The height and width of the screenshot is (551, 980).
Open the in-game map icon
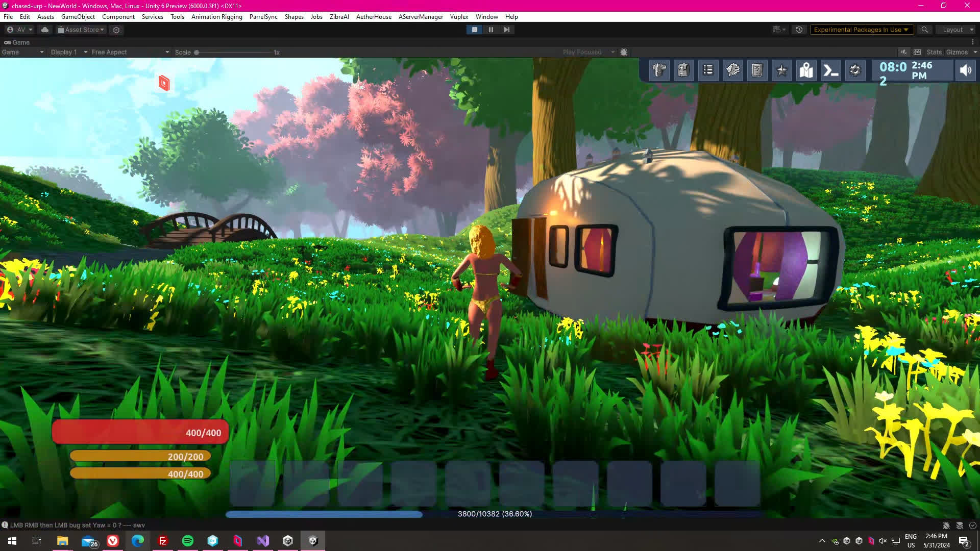[x=806, y=70]
